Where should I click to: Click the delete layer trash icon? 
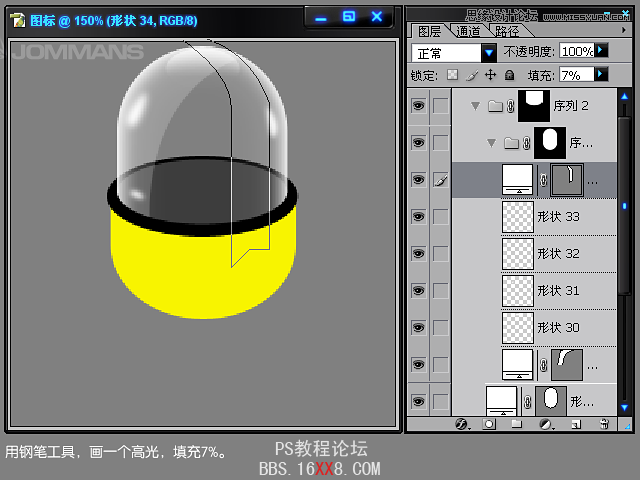pyautogui.click(x=603, y=424)
